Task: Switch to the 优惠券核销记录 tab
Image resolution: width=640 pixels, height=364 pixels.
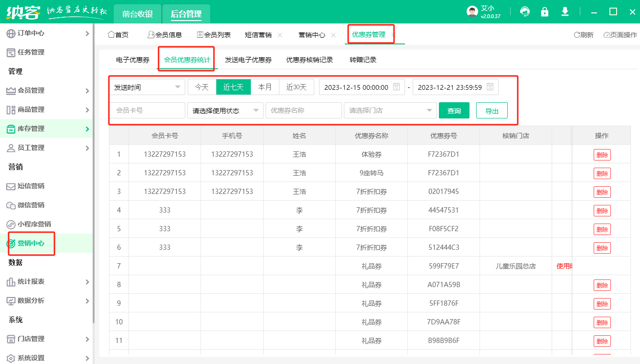Action: (x=309, y=60)
